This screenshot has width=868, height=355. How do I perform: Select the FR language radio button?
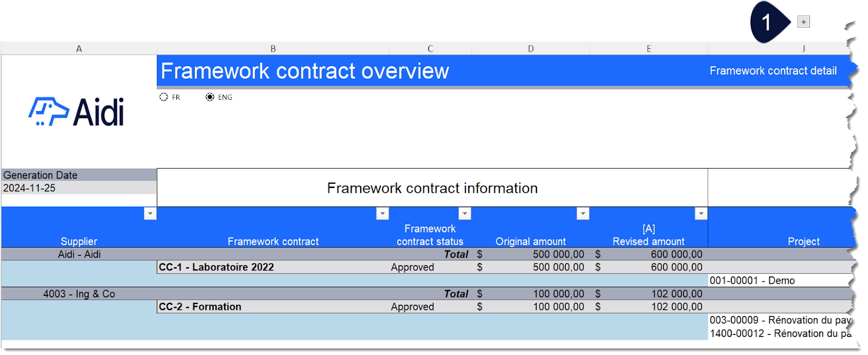click(x=164, y=97)
